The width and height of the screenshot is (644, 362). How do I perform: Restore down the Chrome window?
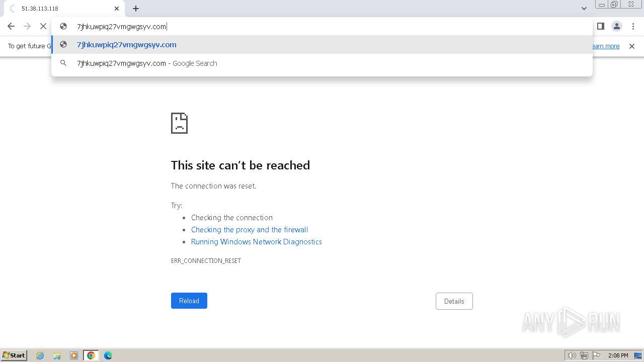click(x=614, y=5)
